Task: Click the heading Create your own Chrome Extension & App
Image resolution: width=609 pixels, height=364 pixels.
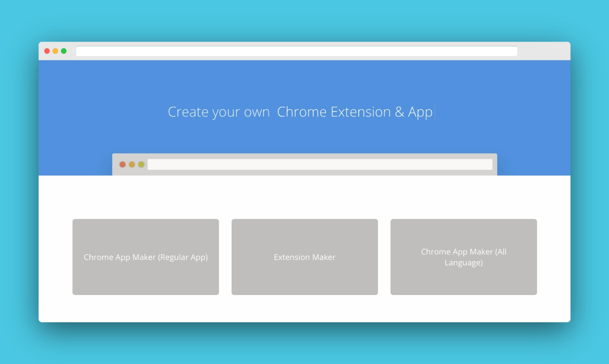Action: click(301, 112)
